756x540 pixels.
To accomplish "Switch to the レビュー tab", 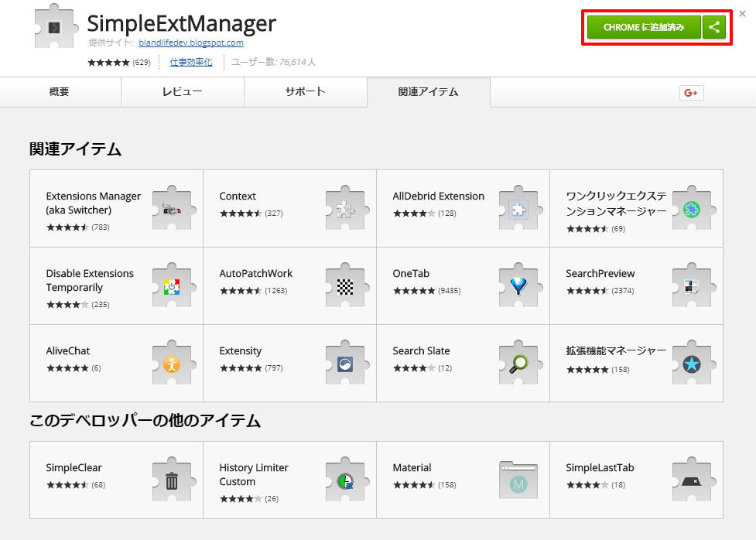I will click(x=183, y=92).
